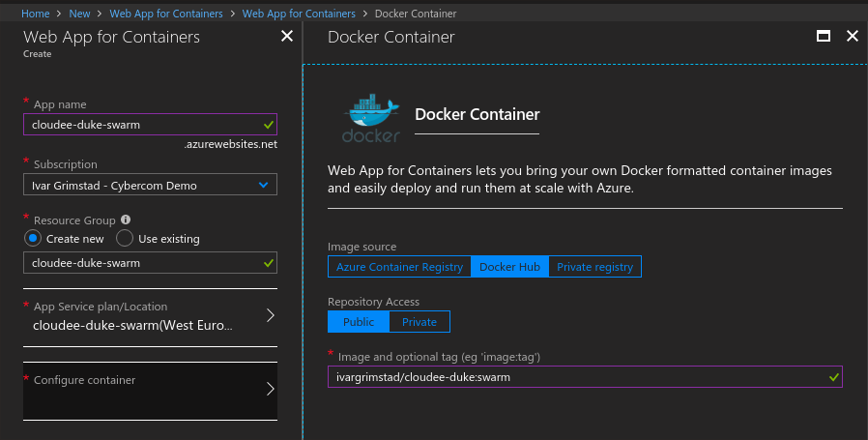This screenshot has height=440, width=868.
Task: Set Repository Access to Public
Action: (x=359, y=322)
